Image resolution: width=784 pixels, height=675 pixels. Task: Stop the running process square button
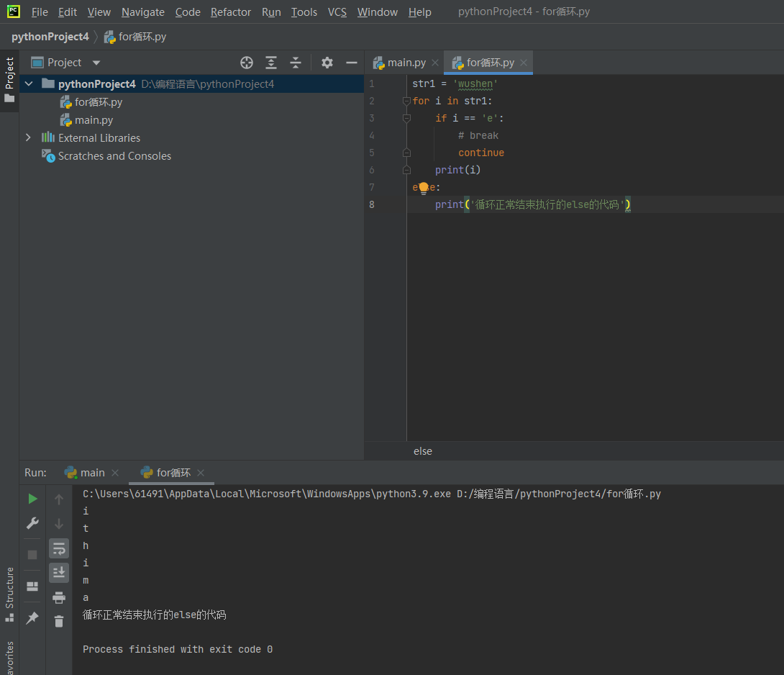pos(32,555)
